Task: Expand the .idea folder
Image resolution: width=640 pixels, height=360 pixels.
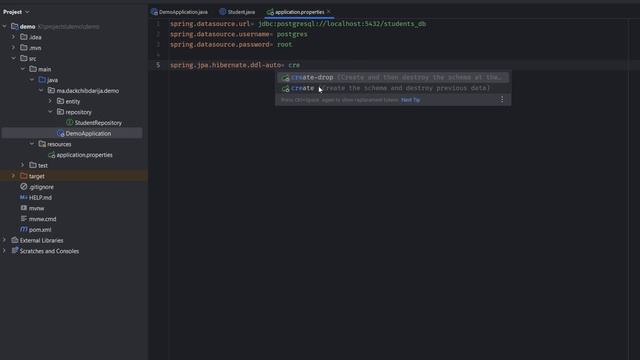Action: coord(13,37)
